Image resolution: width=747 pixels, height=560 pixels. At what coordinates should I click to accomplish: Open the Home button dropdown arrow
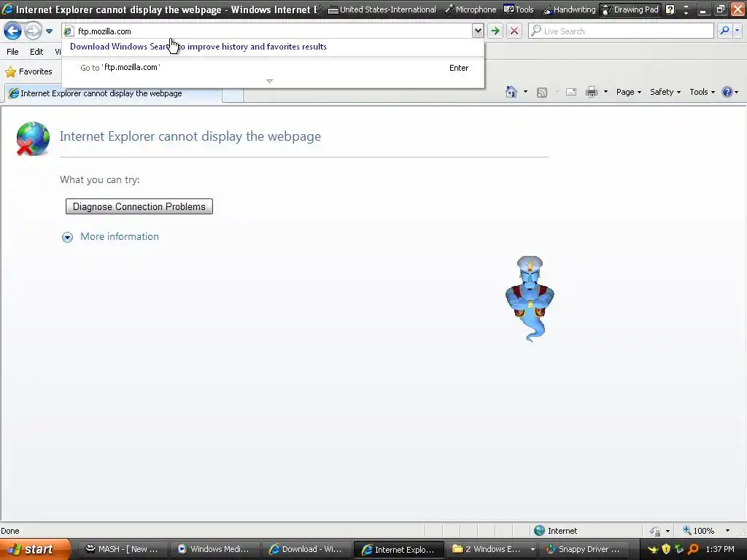(525, 92)
